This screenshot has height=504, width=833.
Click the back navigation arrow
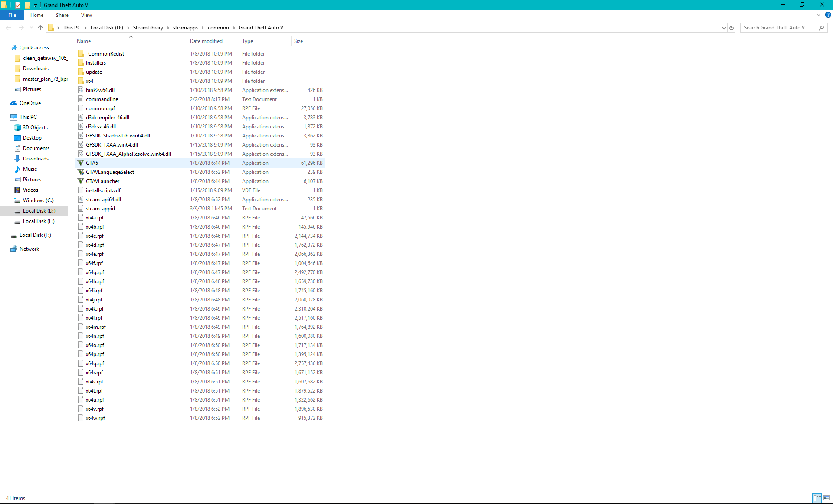(9, 28)
